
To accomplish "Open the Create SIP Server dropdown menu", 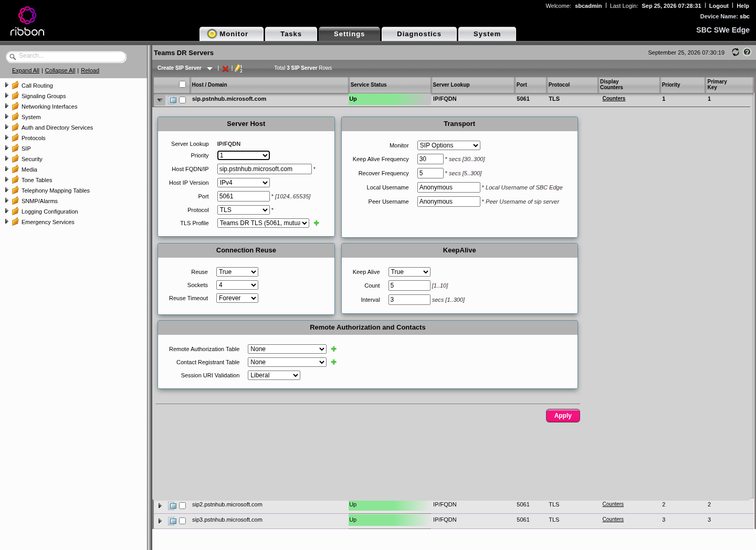I will click(209, 68).
